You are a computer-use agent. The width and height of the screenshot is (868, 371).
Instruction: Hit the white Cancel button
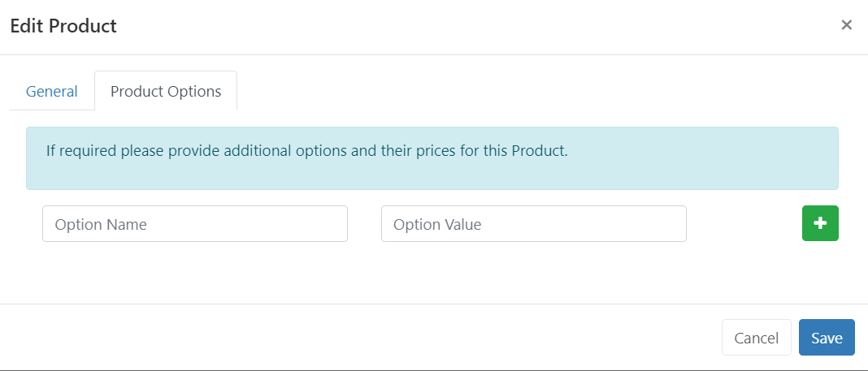(756, 338)
